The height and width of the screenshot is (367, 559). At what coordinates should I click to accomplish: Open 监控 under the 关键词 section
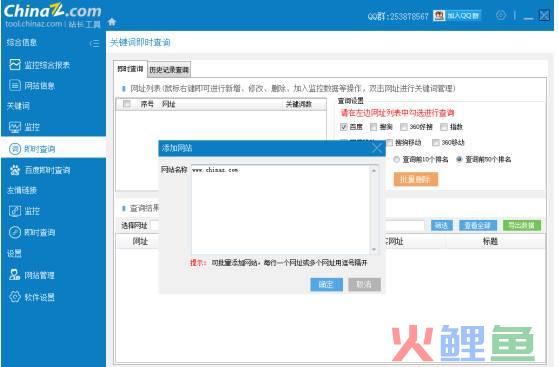pyautogui.click(x=24, y=127)
